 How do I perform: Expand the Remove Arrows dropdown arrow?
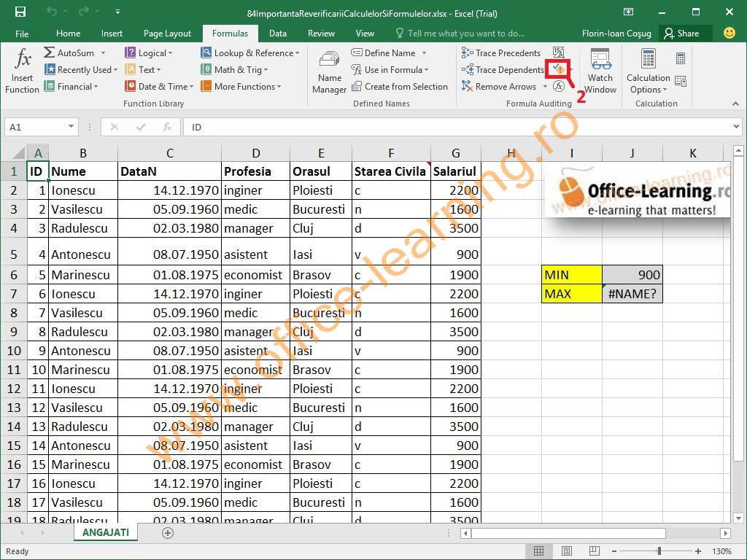pos(545,87)
